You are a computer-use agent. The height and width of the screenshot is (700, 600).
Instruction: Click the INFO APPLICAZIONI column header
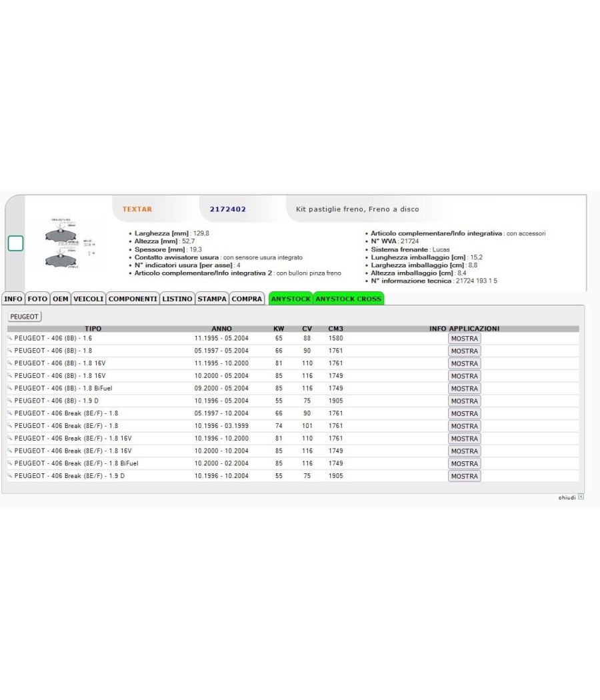point(464,329)
